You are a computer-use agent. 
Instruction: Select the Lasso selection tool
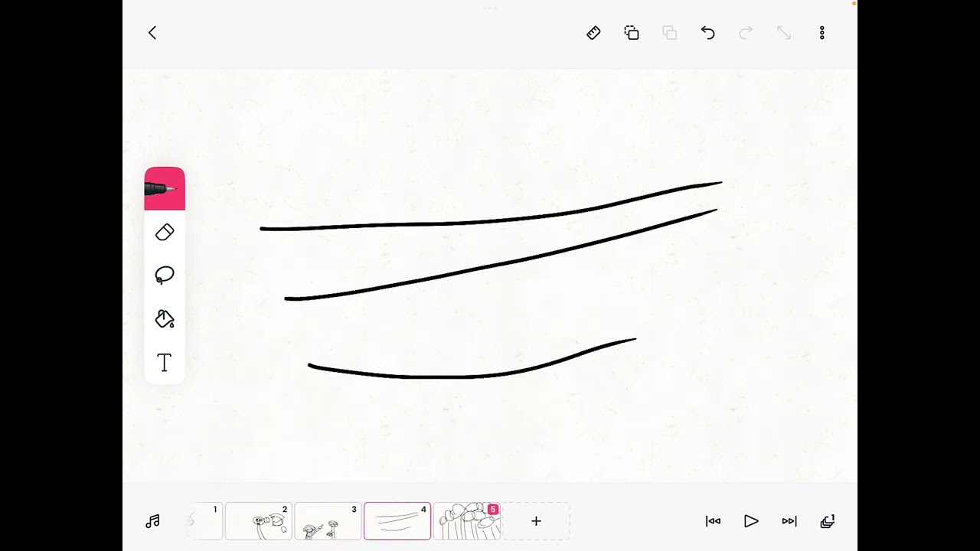click(165, 275)
